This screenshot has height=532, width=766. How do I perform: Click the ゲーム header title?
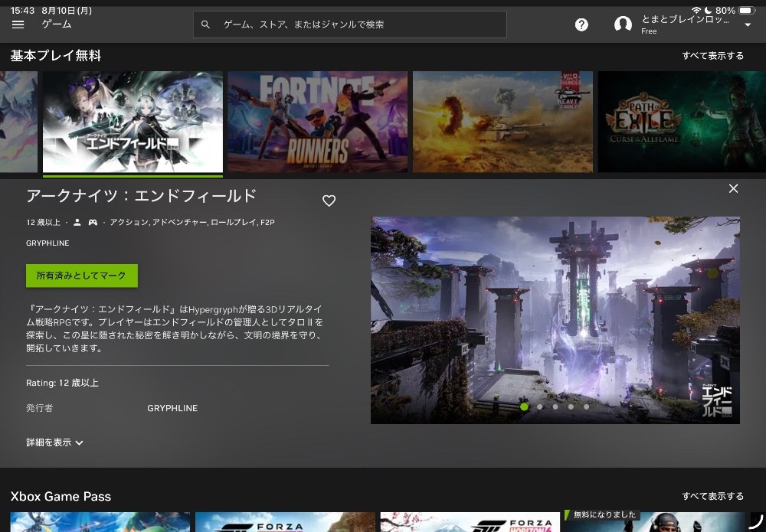click(57, 24)
